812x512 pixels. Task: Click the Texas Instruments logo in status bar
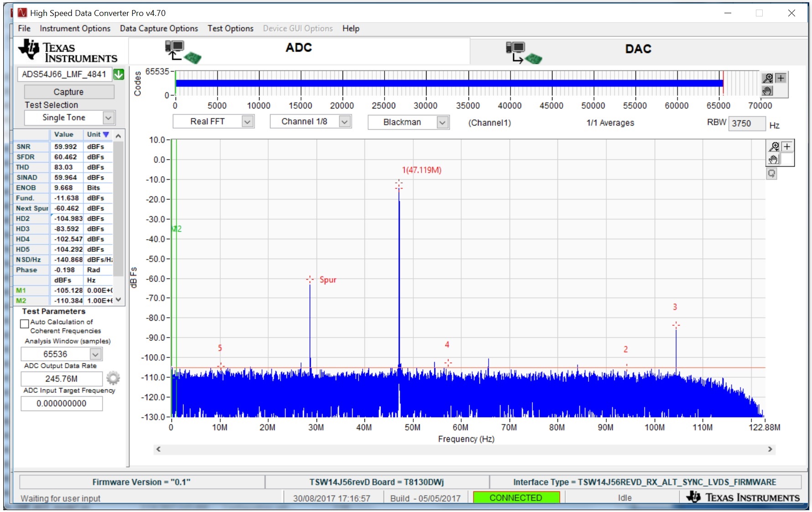point(743,497)
